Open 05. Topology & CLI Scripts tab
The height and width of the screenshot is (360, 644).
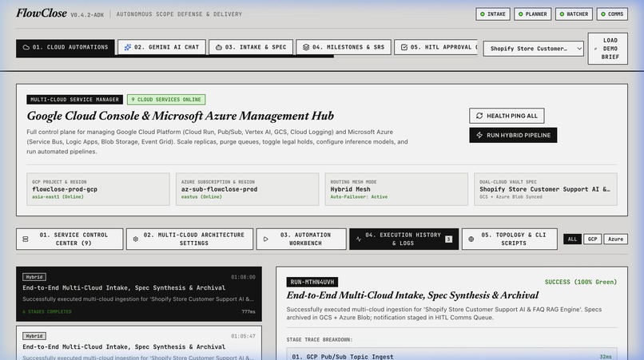coord(510,239)
